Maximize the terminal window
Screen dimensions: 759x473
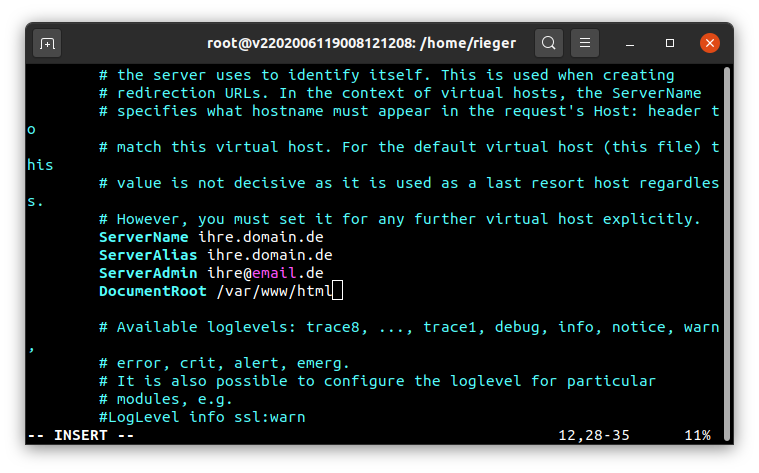point(669,44)
